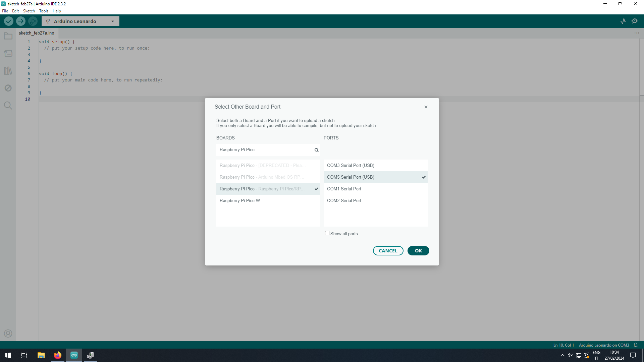Select Raspberry Pi Pico - Raspberry Pi Pico/RP entry

point(268,189)
